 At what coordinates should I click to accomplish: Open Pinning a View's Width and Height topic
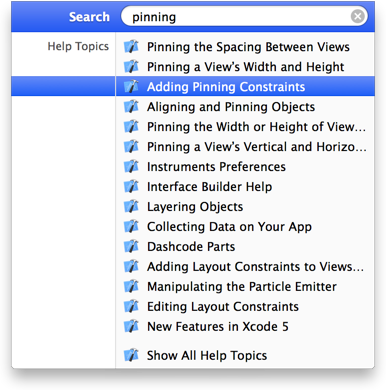pos(245,67)
